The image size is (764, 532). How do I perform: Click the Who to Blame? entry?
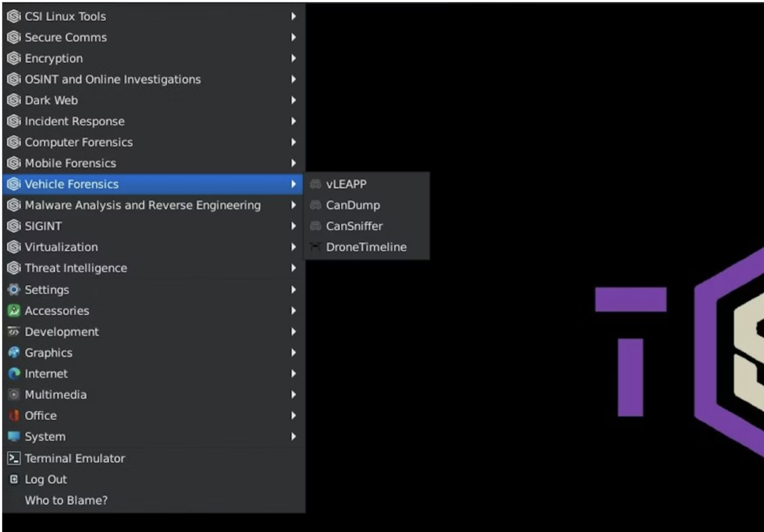coord(154,501)
